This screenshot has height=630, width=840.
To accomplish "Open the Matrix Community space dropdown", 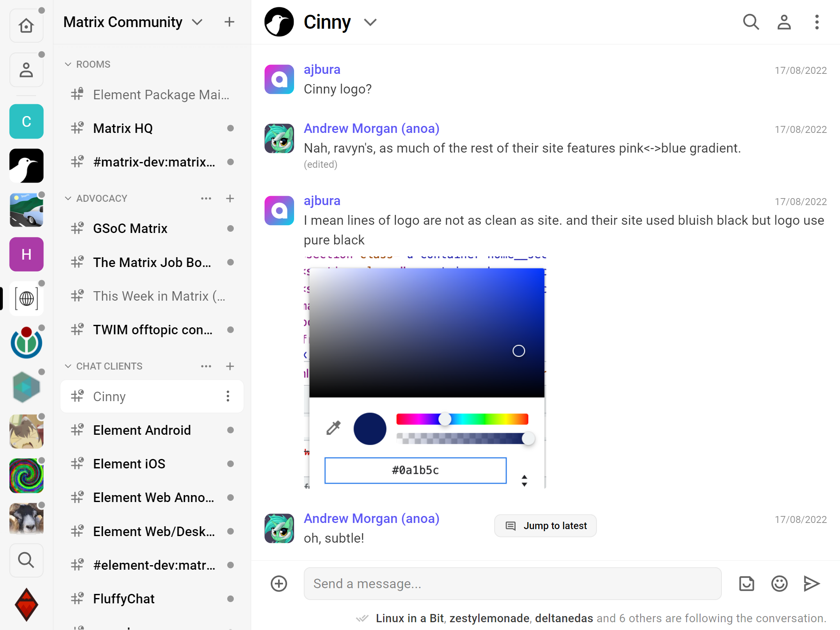I will (197, 22).
